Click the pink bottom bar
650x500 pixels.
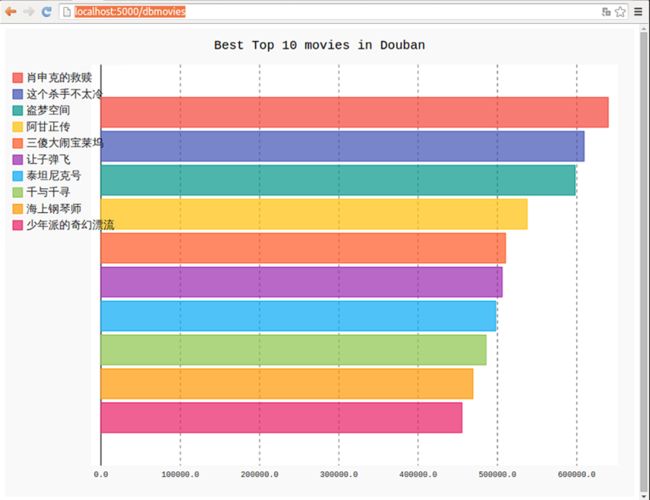[x=281, y=418]
